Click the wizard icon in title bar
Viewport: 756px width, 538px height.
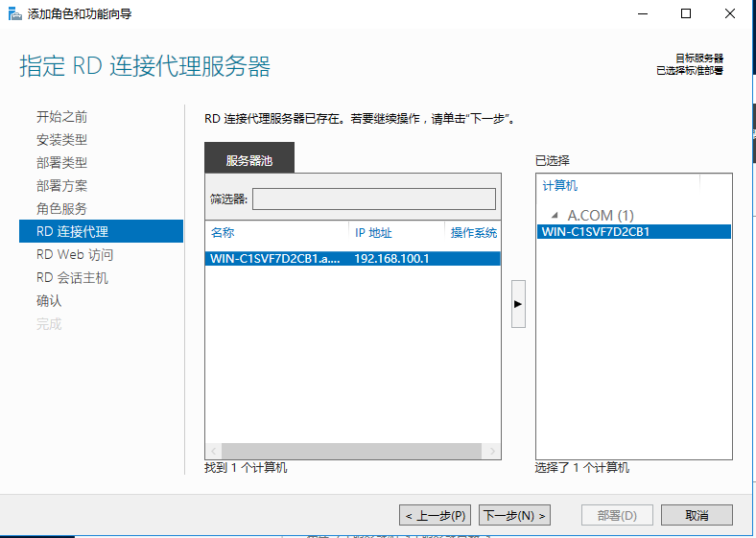pyautogui.click(x=15, y=13)
